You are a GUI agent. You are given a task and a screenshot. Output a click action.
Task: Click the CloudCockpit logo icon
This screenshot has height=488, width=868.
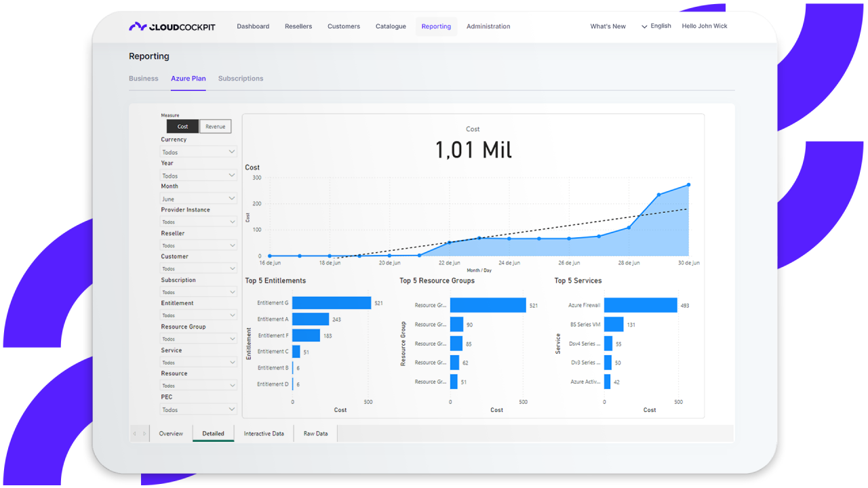(x=138, y=26)
